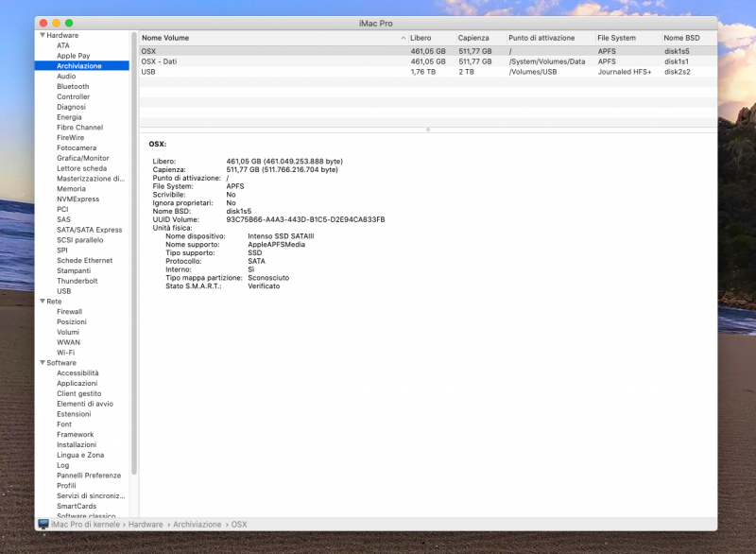Image resolution: width=756 pixels, height=554 pixels.
Task: Close the iMac Pro window
Action: tap(43, 22)
